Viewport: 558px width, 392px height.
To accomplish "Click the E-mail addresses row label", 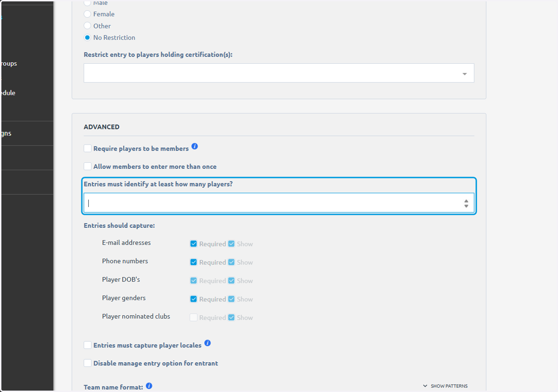I will (x=126, y=243).
